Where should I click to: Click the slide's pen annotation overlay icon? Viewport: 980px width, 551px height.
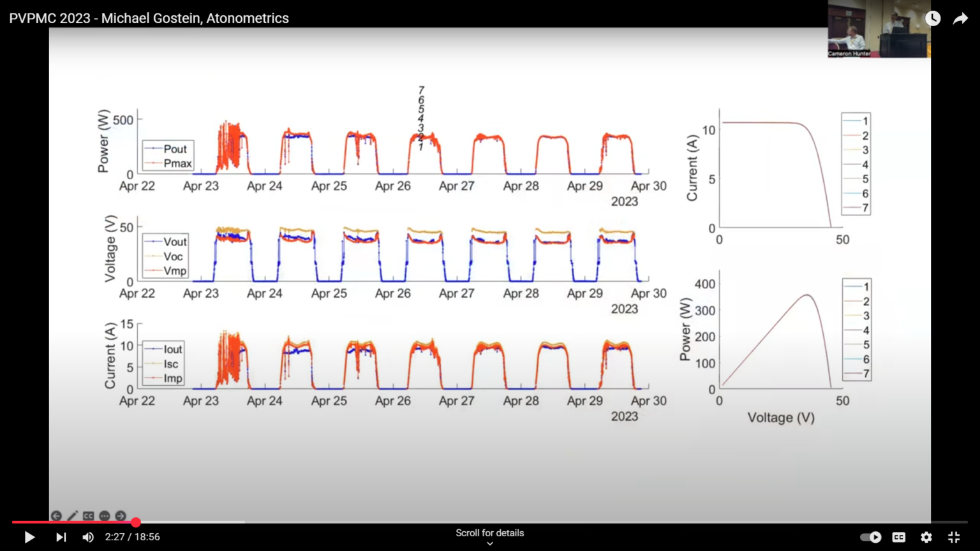point(72,515)
